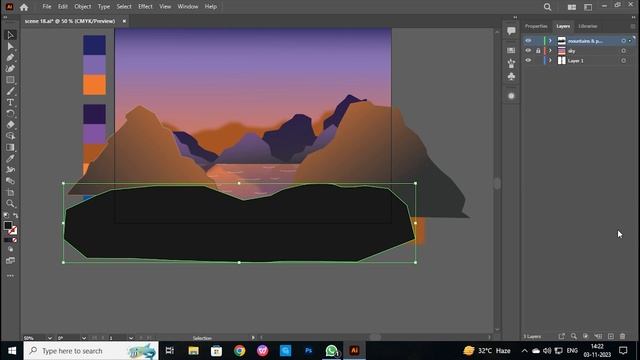Viewport: 640px width, 360px height.
Task: Open the Effect menu
Action: (x=145, y=7)
